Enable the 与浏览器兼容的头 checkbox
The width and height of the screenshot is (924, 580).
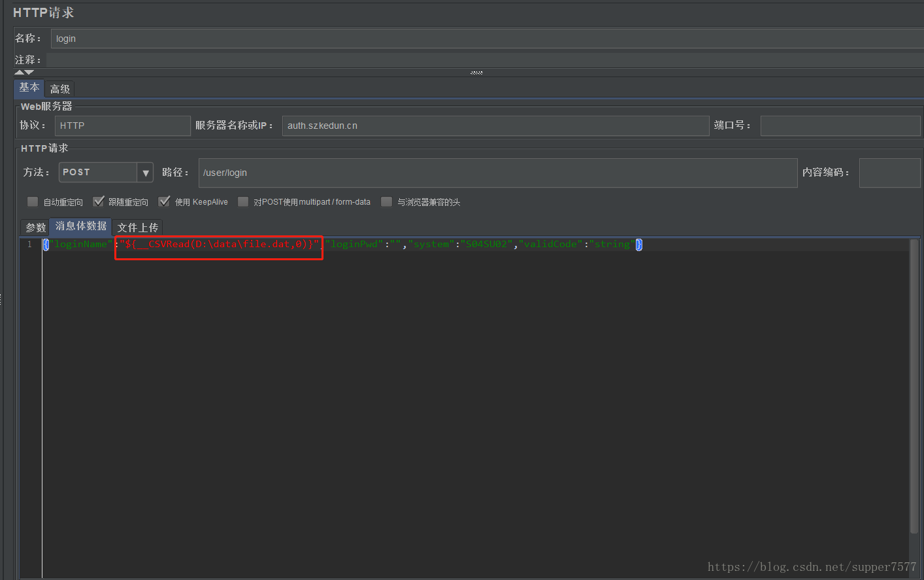(x=387, y=201)
